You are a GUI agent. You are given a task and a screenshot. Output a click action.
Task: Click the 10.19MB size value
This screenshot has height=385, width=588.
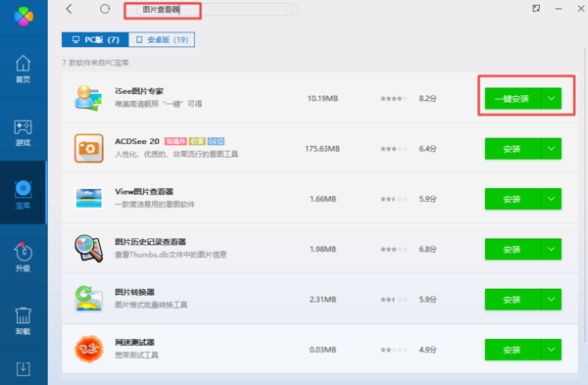(322, 99)
